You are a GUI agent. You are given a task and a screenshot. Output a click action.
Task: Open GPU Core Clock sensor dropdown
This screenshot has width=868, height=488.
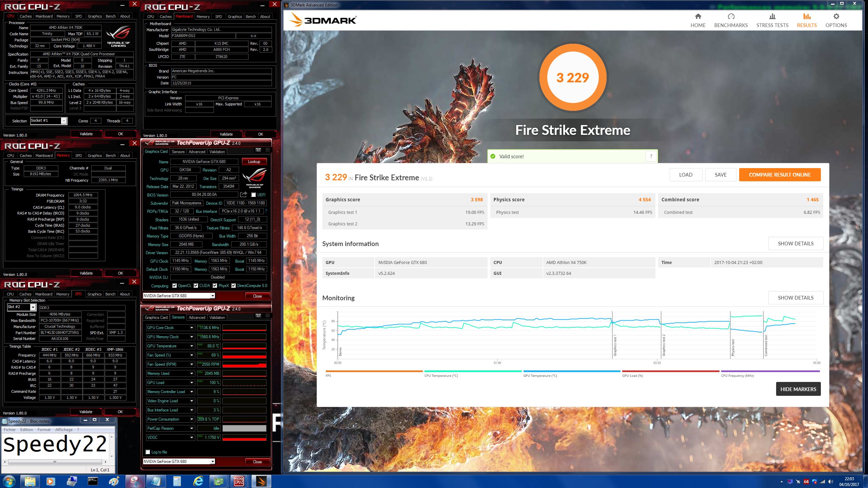pyautogui.click(x=192, y=328)
